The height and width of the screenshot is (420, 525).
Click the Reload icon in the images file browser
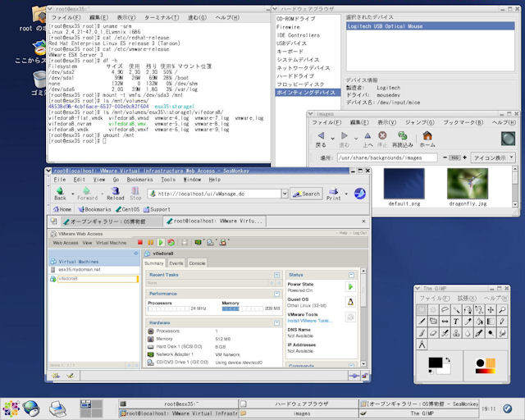coord(403,139)
